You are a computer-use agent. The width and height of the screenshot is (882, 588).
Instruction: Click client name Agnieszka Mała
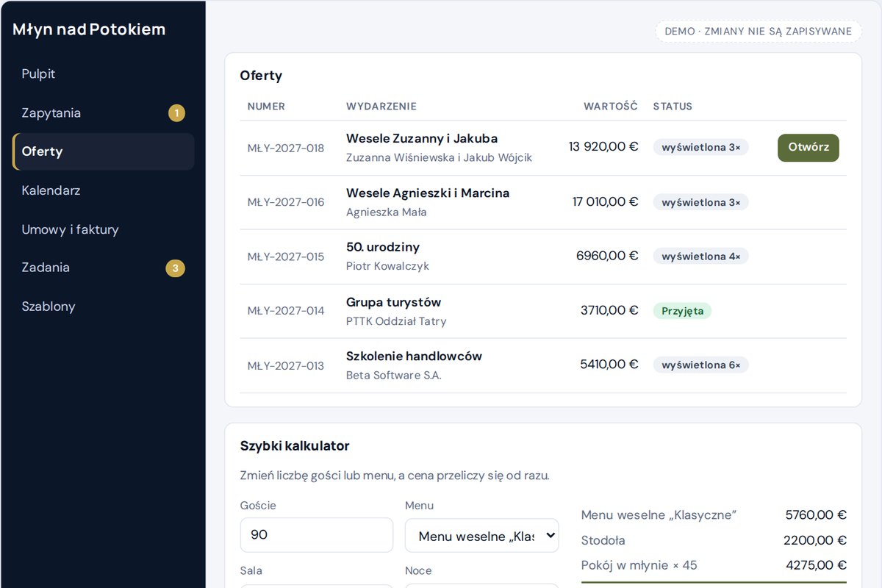pyautogui.click(x=387, y=212)
